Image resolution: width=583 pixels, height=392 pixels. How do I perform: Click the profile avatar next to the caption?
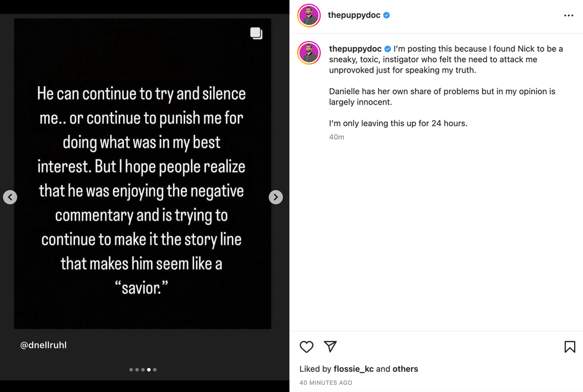[x=309, y=53]
